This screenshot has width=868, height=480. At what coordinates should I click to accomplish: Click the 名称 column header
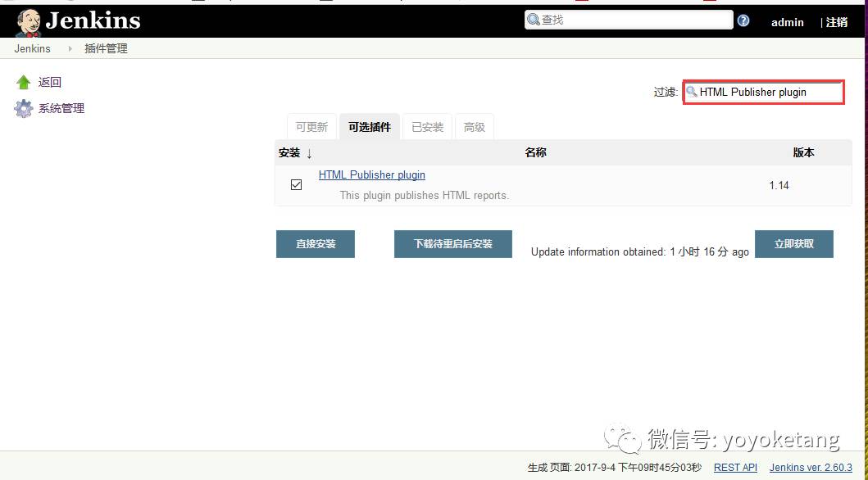535,152
